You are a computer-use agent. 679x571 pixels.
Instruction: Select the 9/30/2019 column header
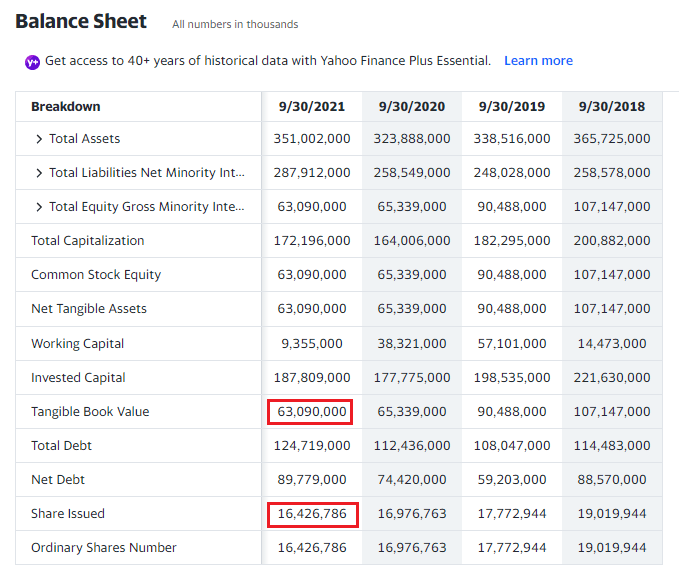(x=511, y=106)
